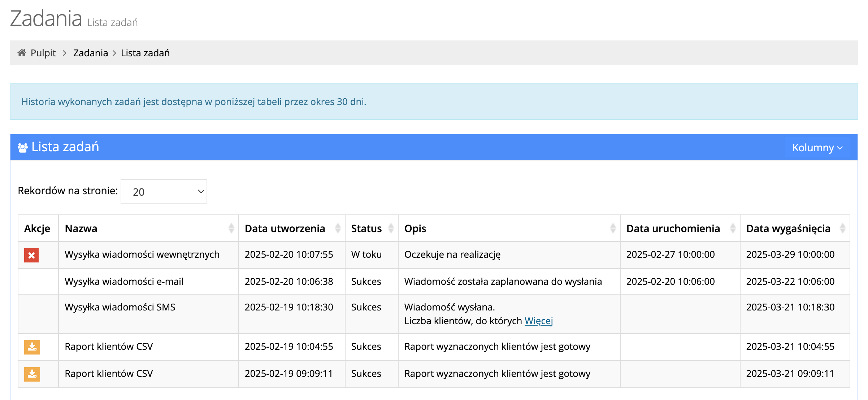Sort table by Data uruchomienia arrows
868x400 pixels.
point(733,228)
